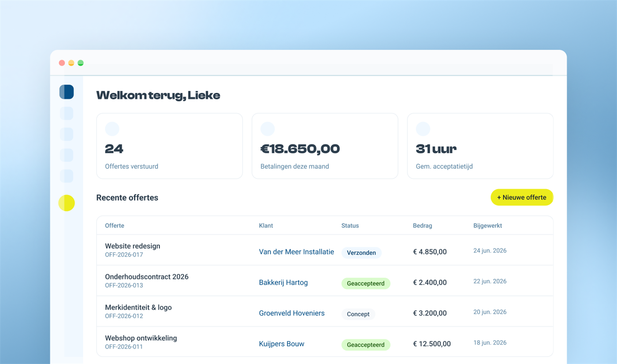Screen dimensions: 617x364
Task: Click the Status column header
Action: (x=350, y=226)
